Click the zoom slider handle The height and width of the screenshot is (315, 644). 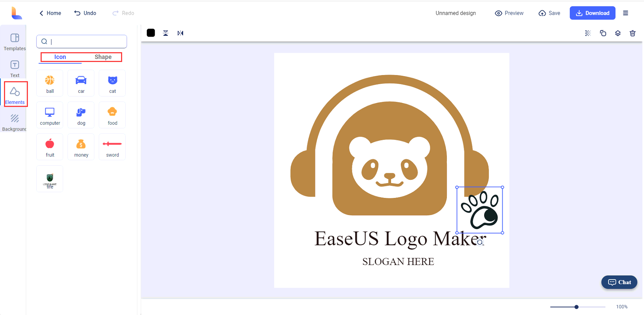coord(577,307)
